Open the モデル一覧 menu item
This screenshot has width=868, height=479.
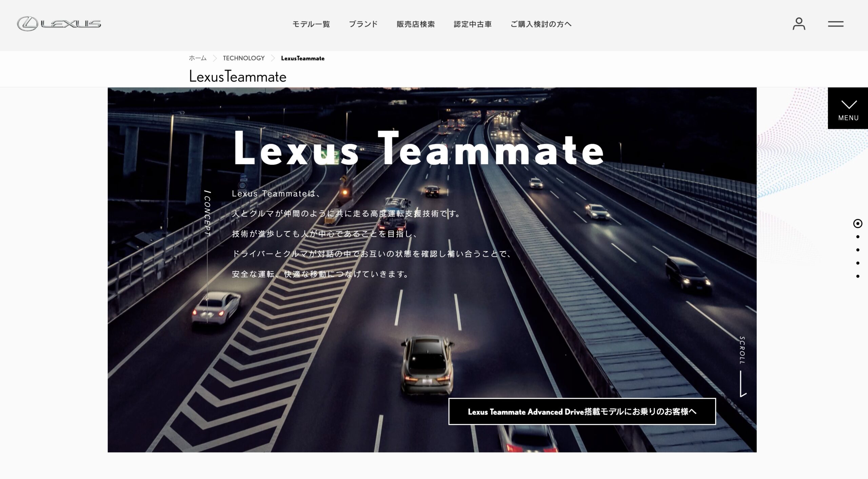[311, 24]
